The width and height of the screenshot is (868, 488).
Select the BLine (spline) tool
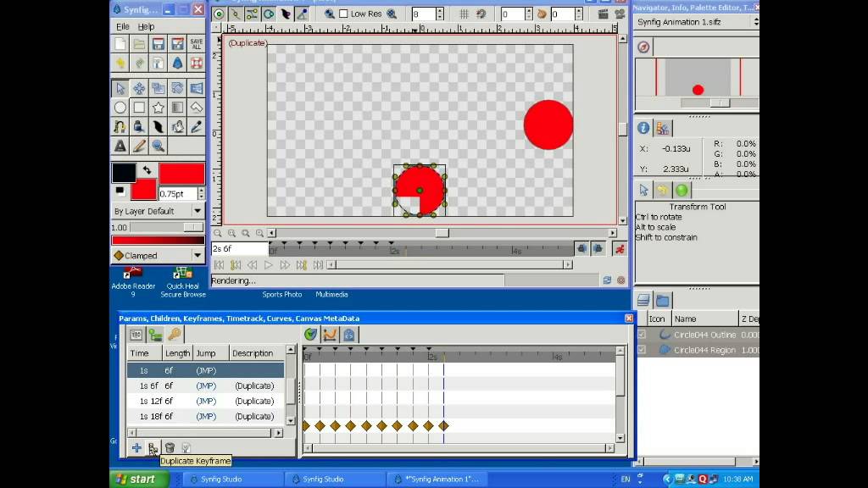(120, 127)
